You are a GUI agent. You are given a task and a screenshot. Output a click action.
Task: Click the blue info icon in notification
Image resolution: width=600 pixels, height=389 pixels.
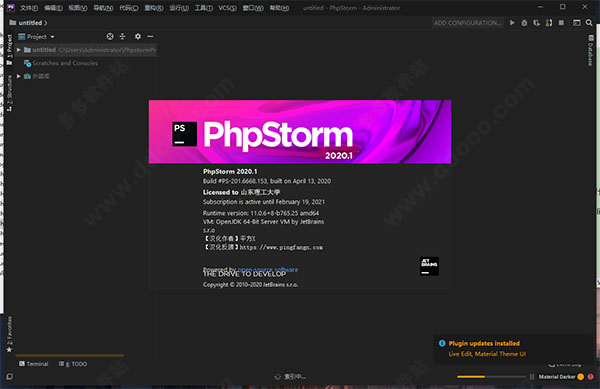pyautogui.click(x=442, y=343)
